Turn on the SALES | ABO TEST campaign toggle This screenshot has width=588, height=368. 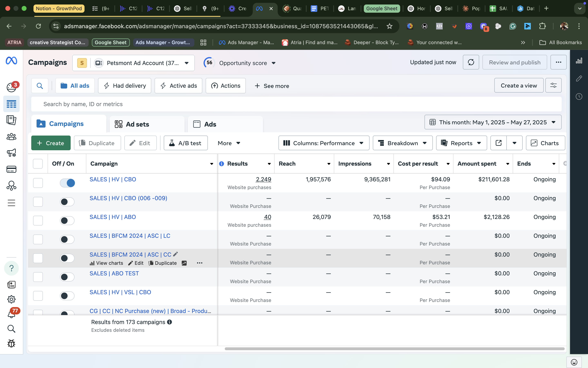point(67,277)
